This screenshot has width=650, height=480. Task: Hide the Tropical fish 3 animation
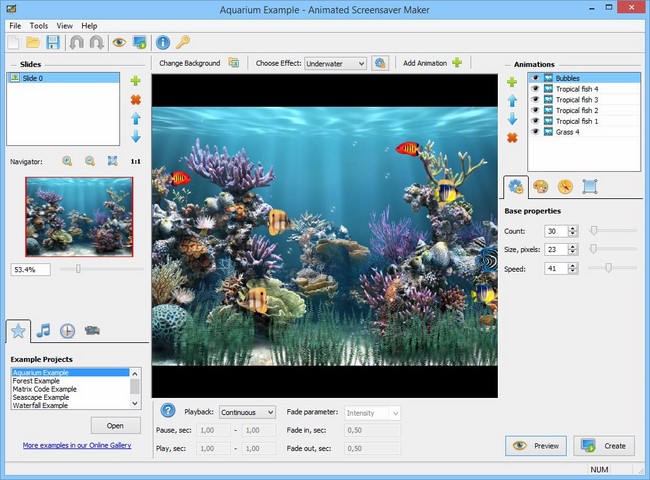point(535,99)
